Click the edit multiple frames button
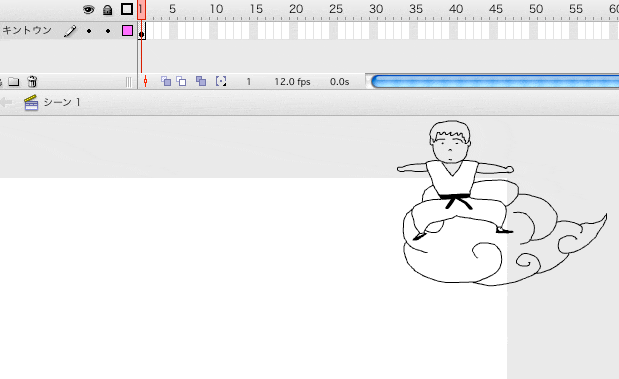Image resolution: width=619 pixels, height=379 pixels. (x=201, y=81)
